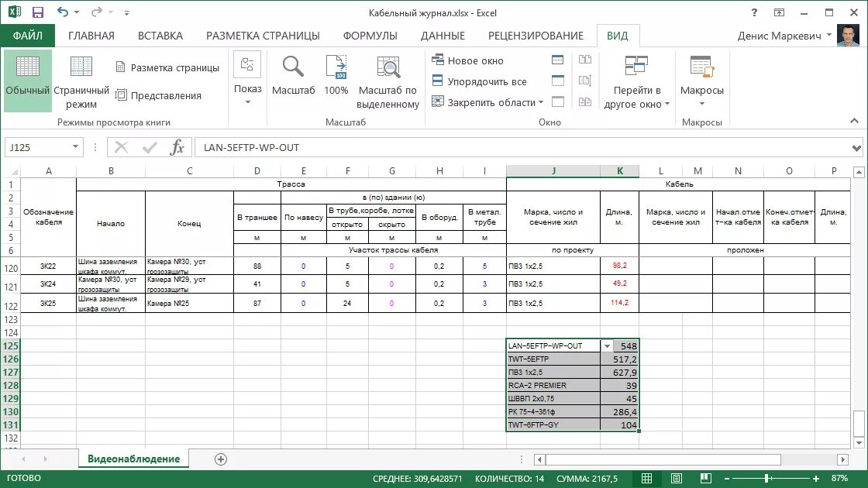This screenshot has width=868, height=488.
Task: Open the Help question mark icon
Action: pos(754,12)
